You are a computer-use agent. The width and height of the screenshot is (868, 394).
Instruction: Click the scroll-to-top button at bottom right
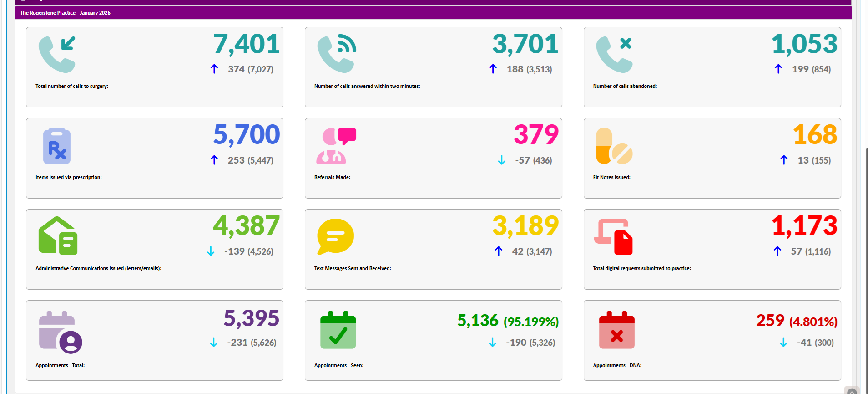(852, 390)
